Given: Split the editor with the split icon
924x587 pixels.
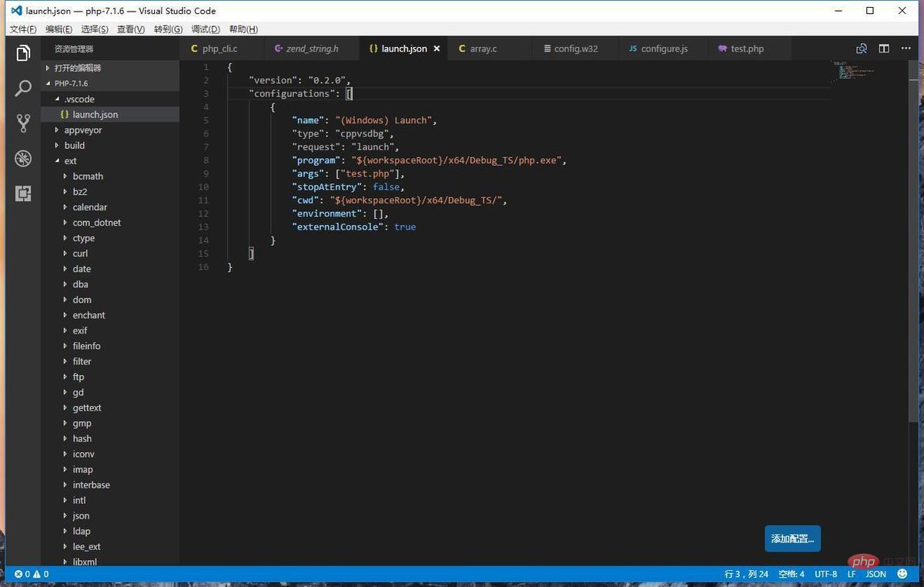Looking at the screenshot, I should pos(884,49).
